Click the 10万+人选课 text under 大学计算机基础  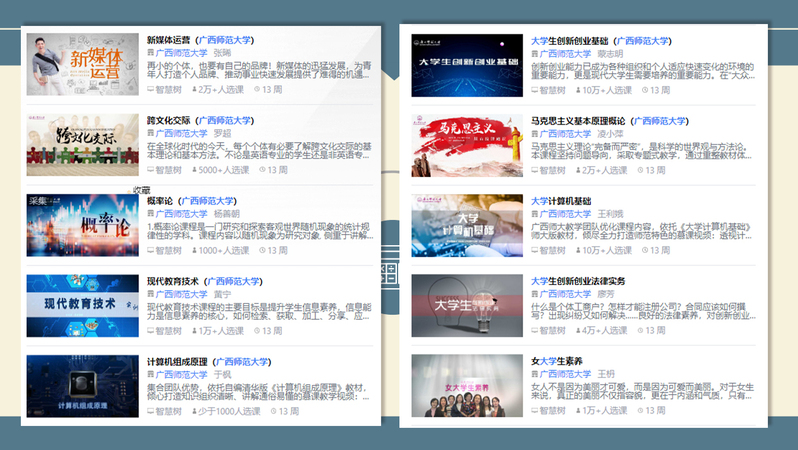607,250
